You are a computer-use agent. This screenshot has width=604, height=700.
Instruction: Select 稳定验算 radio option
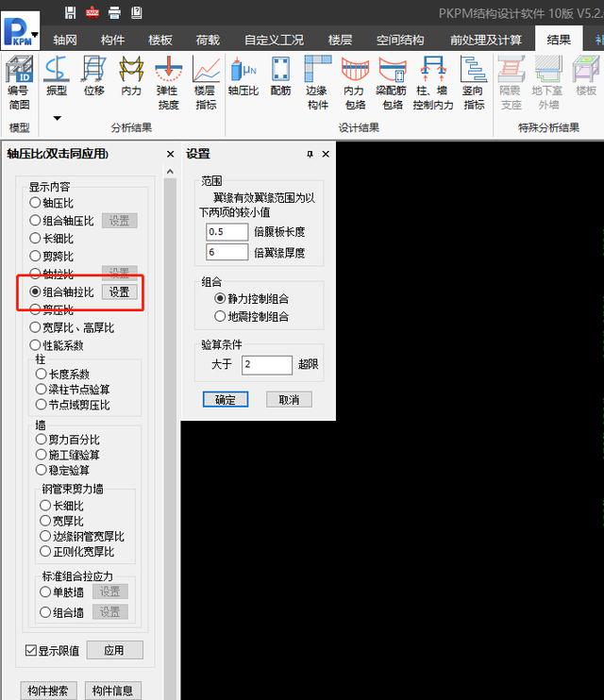(x=62, y=470)
